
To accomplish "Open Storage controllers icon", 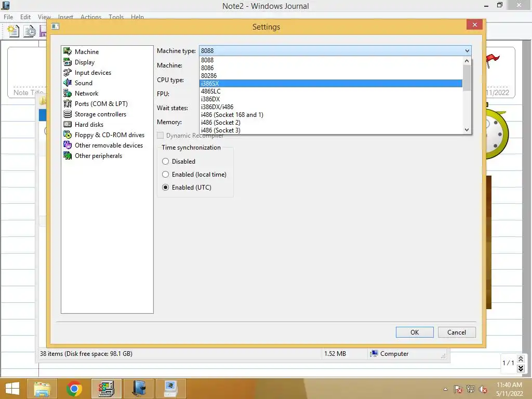I will [68, 114].
